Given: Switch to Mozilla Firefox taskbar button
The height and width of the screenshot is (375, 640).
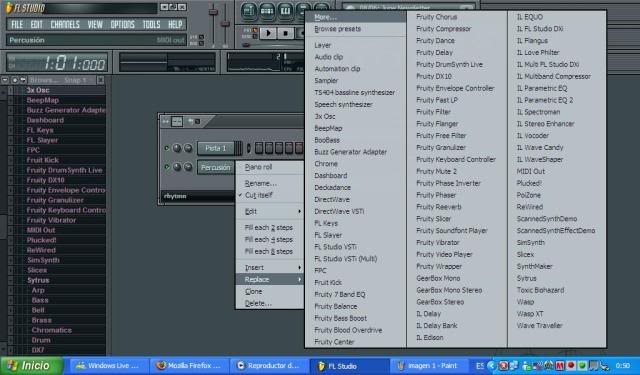Looking at the screenshot, I should pos(190,366).
